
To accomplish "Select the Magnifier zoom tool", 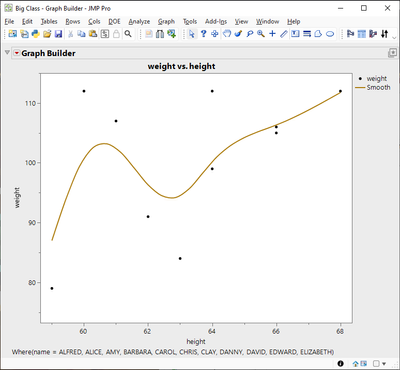I will 261,34.
